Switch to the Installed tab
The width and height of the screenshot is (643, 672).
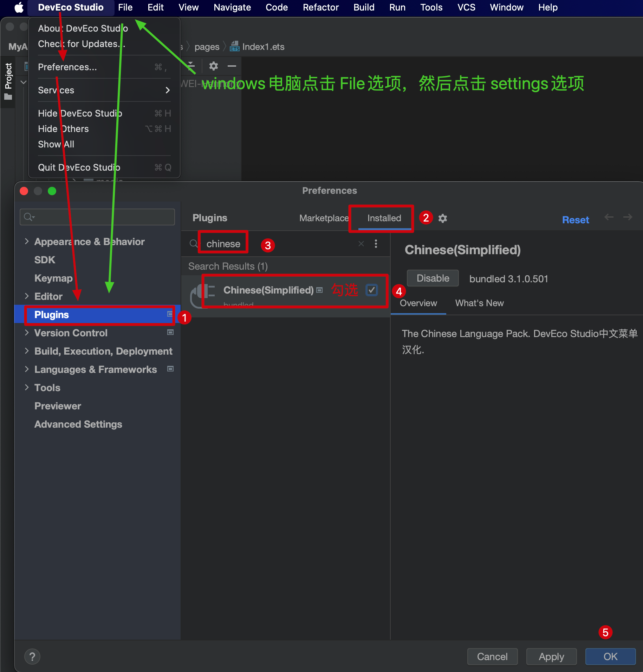pyautogui.click(x=384, y=218)
